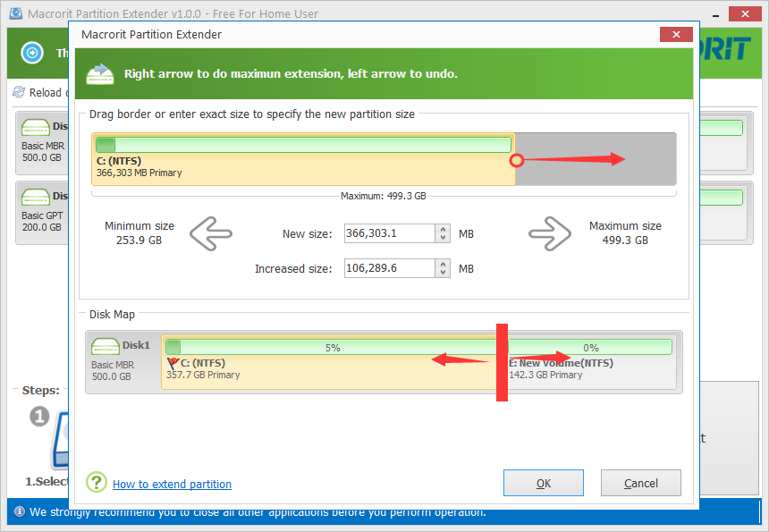
Task: Click the Disk1 drive icon in Disk Map
Action: [x=106, y=347]
